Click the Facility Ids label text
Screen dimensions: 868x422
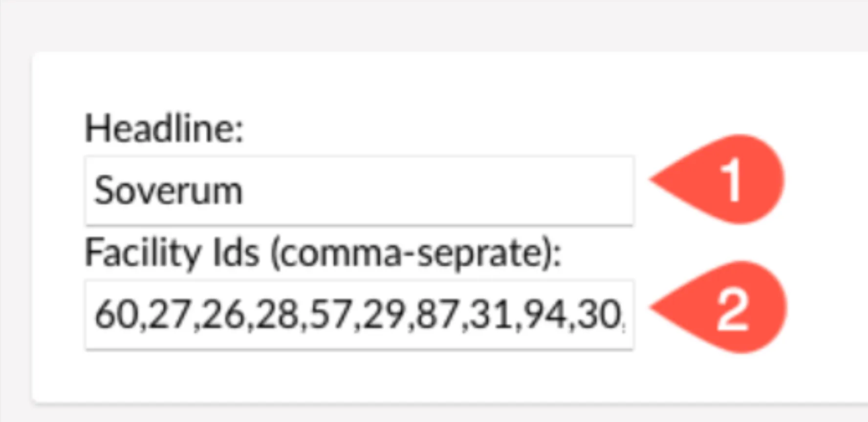tap(172, 253)
